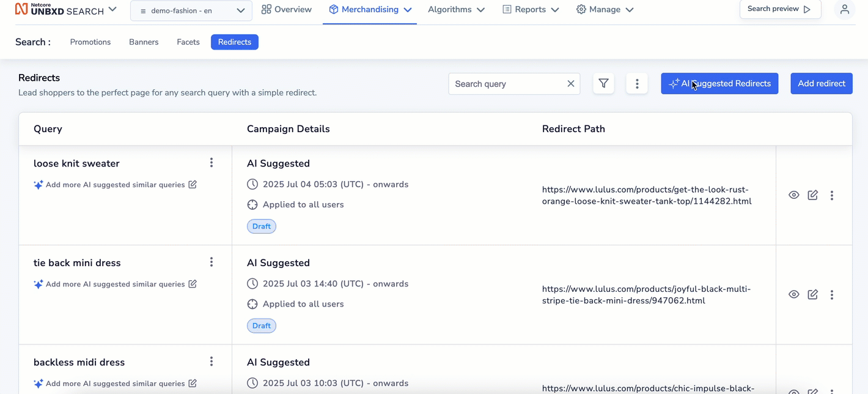868x394 pixels.
Task: Click the Query column header
Action: [x=48, y=129]
